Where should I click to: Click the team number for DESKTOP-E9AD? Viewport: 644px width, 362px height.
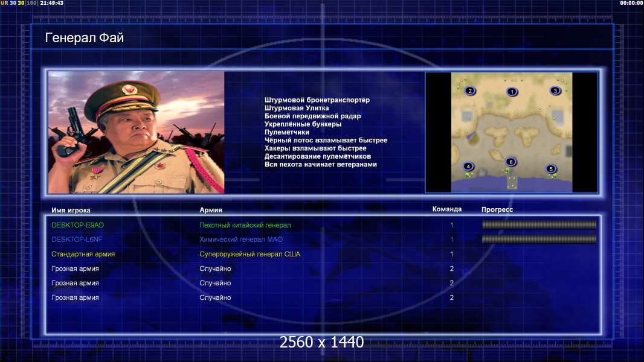click(x=451, y=225)
